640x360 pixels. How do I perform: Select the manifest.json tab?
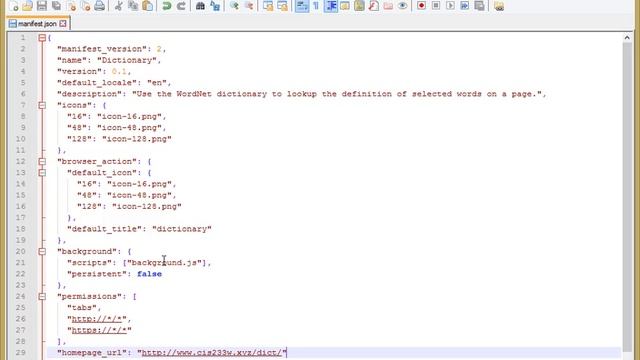(x=37, y=24)
